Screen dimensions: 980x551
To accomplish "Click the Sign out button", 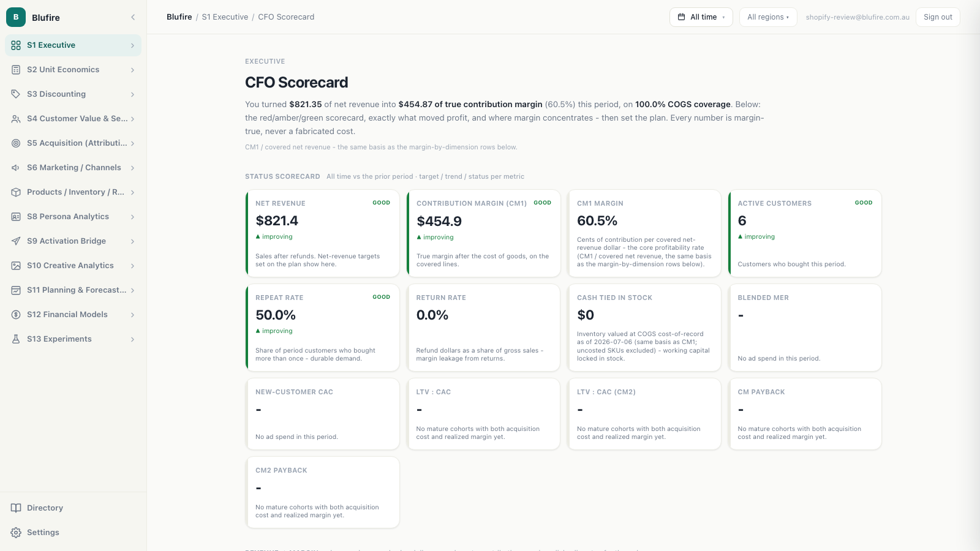I will [938, 17].
